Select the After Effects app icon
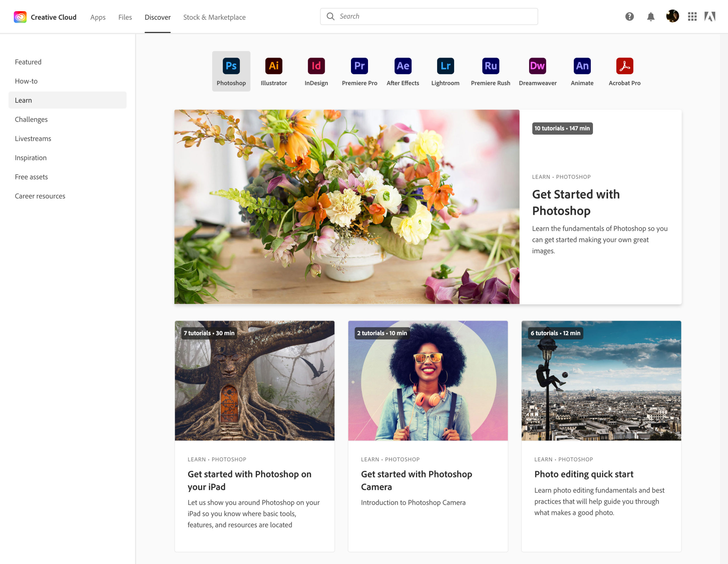The height and width of the screenshot is (564, 728). click(x=403, y=66)
